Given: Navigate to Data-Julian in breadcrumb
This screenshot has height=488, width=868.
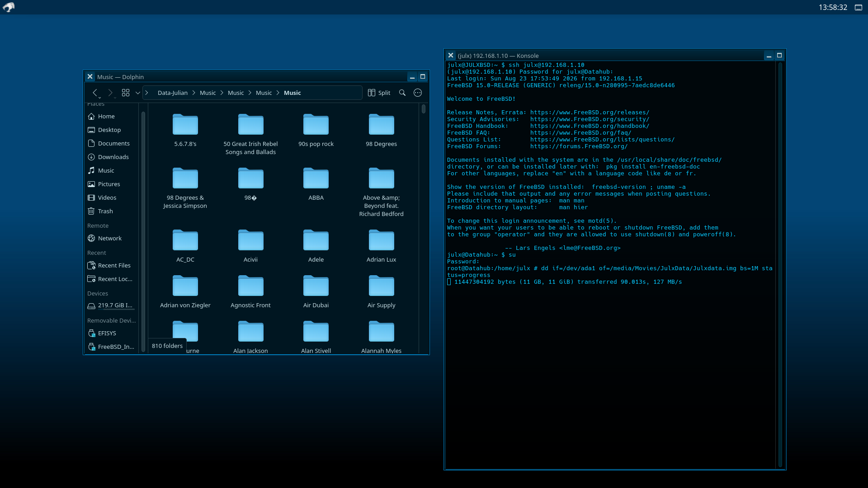Looking at the screenshot, I should click(172, 93).
